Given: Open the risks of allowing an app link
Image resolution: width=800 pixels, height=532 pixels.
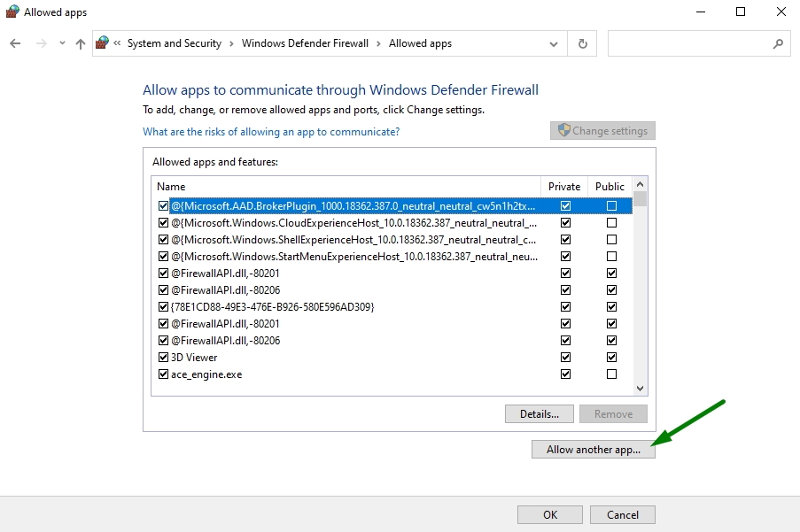Looking at the screenshot, I should [x=271, y=132].
